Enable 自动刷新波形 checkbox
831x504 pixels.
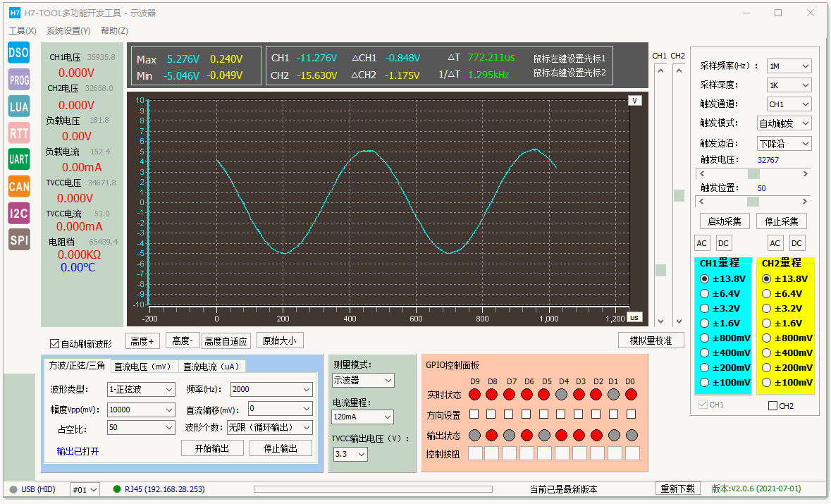tap(54, 344)
